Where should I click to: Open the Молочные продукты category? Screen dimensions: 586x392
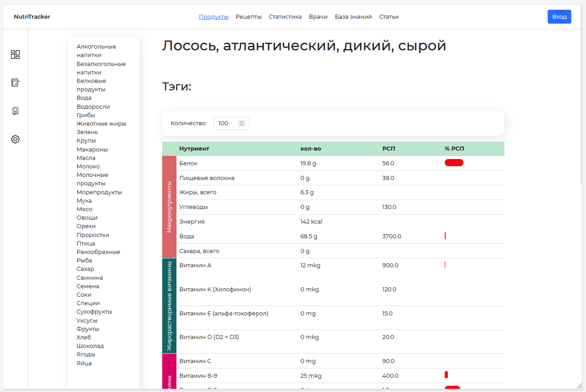click(92, 179)
